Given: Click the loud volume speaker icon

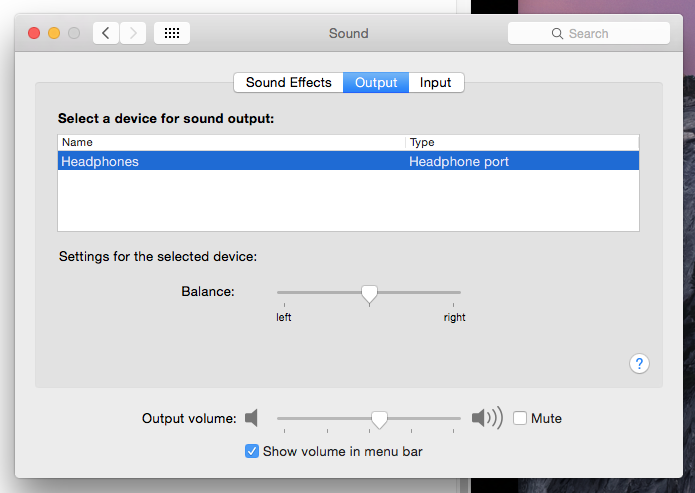Looking at the screenshot, I should [487, 418].
